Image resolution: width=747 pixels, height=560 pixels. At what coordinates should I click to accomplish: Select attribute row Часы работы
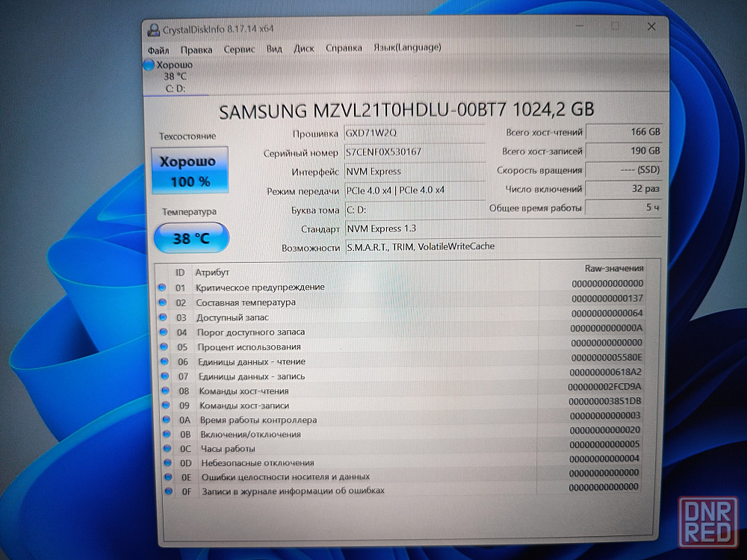(x=401, y=447)
